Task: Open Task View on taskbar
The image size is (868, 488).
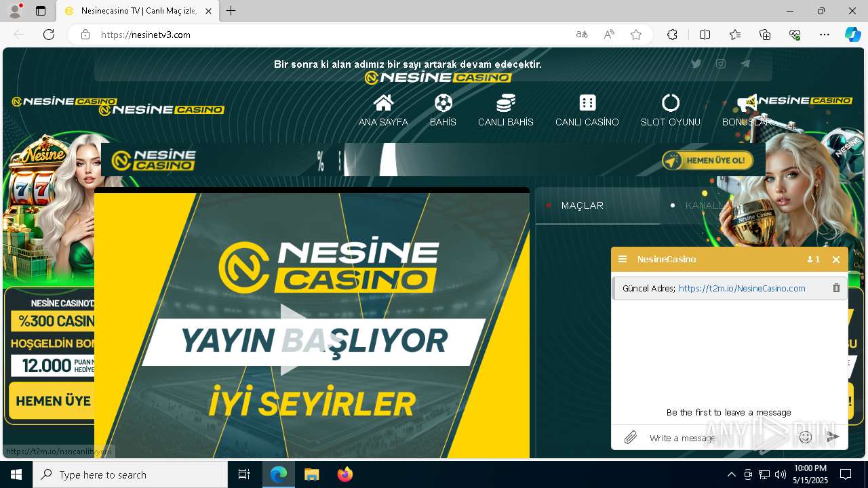Action: (244, 474)
